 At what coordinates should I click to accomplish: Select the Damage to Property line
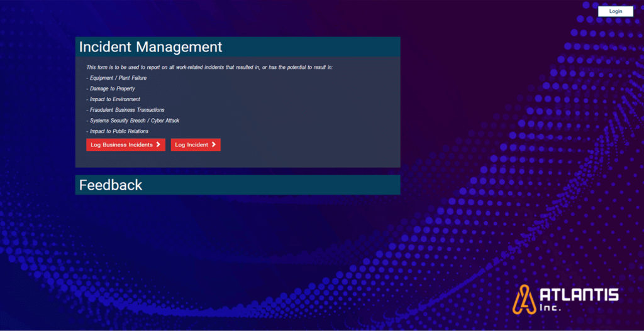click(x=111, y=89)
